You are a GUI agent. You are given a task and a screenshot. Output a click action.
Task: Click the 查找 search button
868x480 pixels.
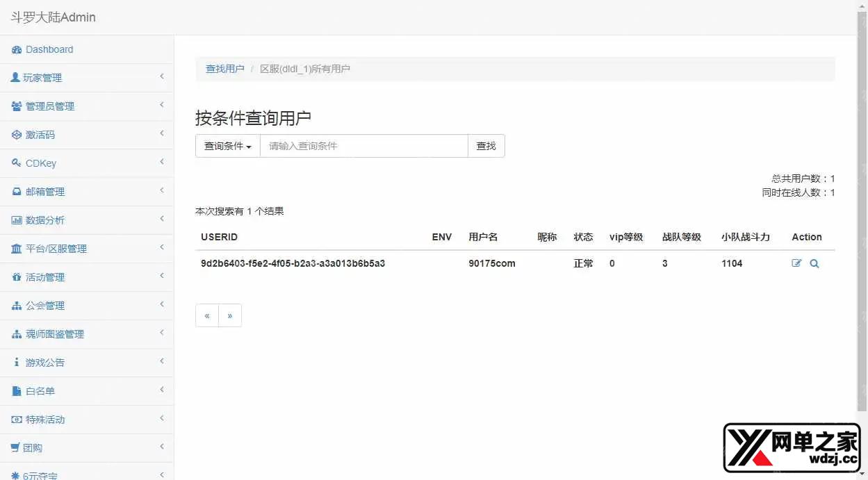[x=486, y=146]
